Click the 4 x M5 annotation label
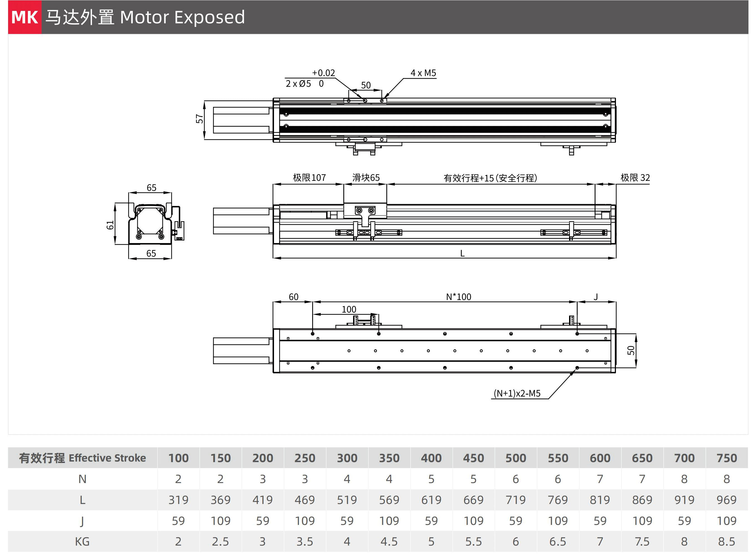Screen dimensions: 756x557 pyautogui.click(x=423, y=73)
